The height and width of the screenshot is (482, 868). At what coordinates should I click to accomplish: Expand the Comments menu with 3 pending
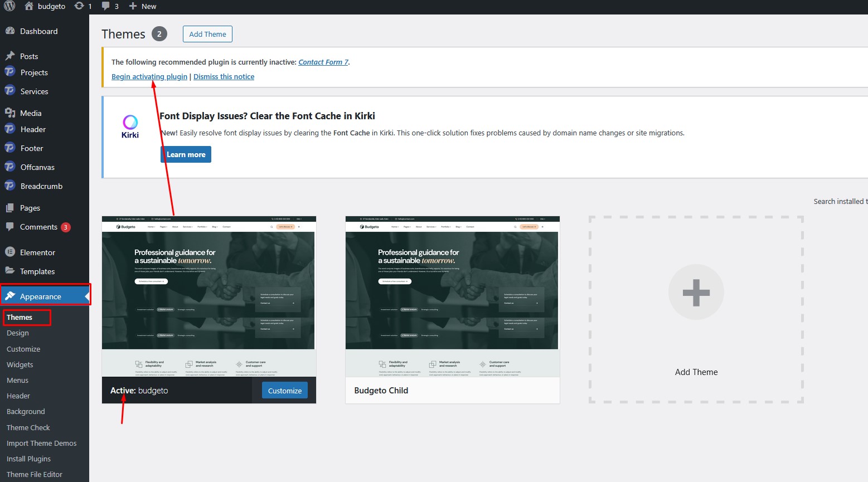coord(38,227)
